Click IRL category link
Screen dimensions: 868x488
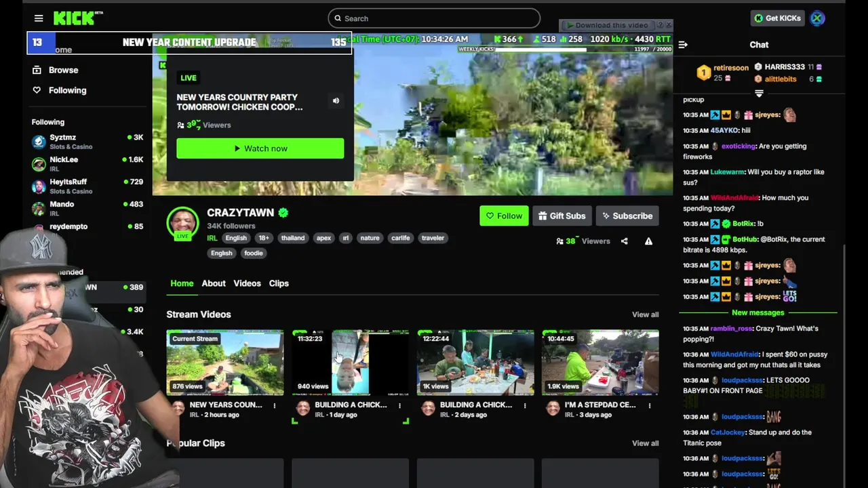212,238
